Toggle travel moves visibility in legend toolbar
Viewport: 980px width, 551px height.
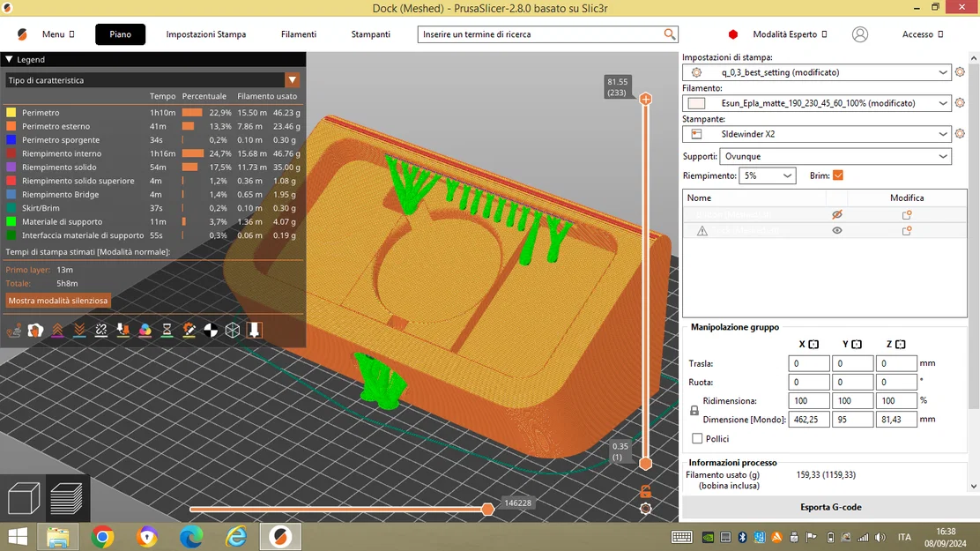click(x=14, y=331)
